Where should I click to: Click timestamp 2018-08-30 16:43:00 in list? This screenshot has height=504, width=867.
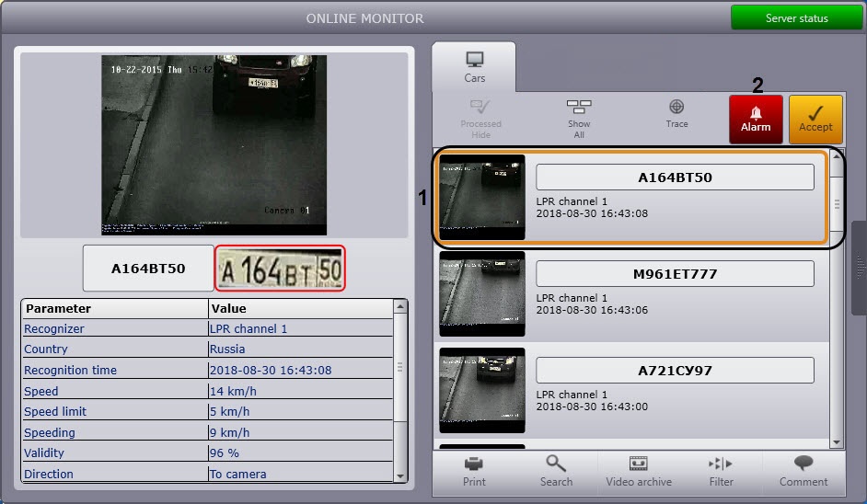(592, 407)
